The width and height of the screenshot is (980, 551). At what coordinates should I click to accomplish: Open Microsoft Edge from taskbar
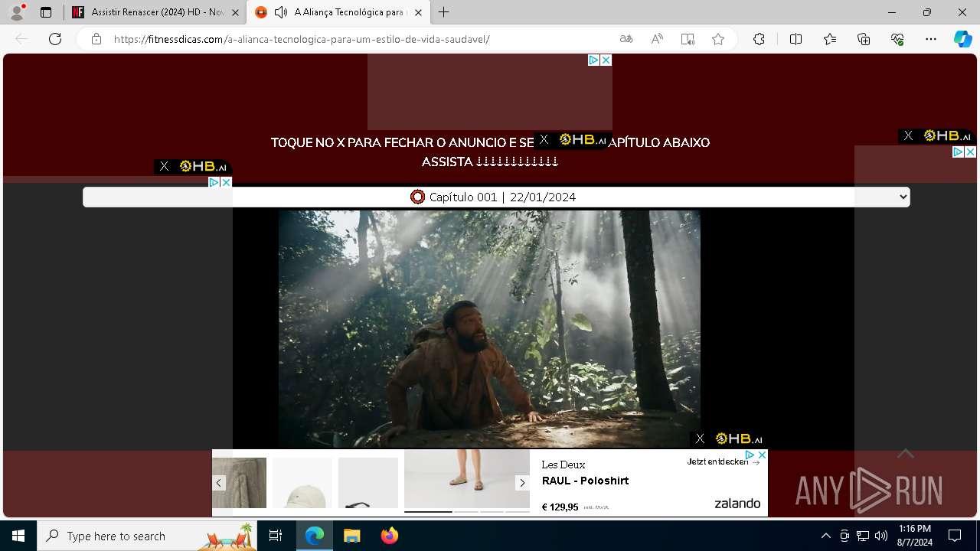315,536
